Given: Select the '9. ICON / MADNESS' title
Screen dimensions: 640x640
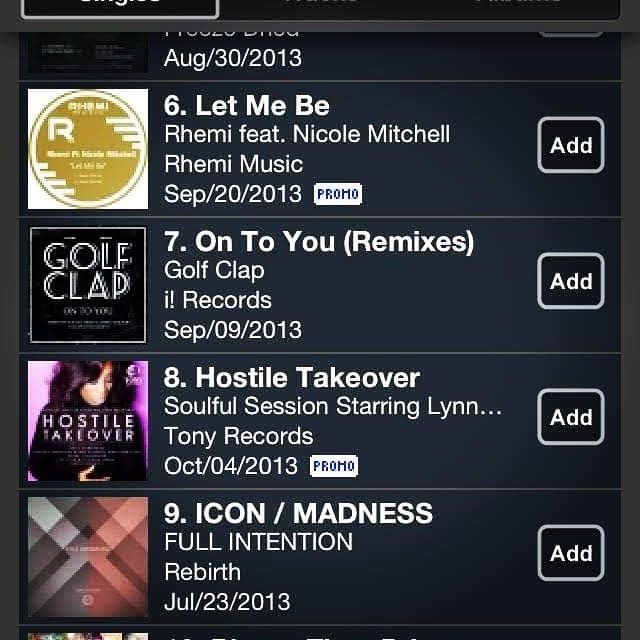Looking at the screenshot, I should tap(298, 513).
